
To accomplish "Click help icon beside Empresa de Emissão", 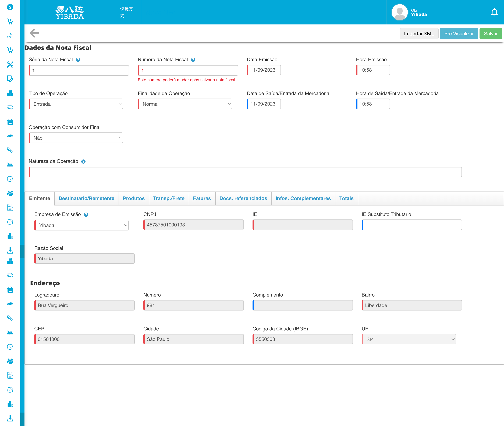I will pyautogui.click(x=86, y=215).
